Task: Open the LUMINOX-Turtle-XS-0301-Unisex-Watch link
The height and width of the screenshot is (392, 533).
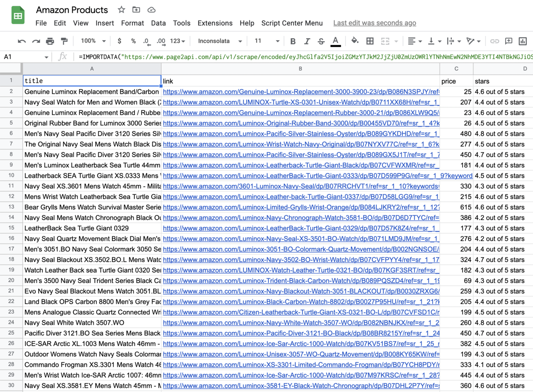Action: click(x=301, y=102)
